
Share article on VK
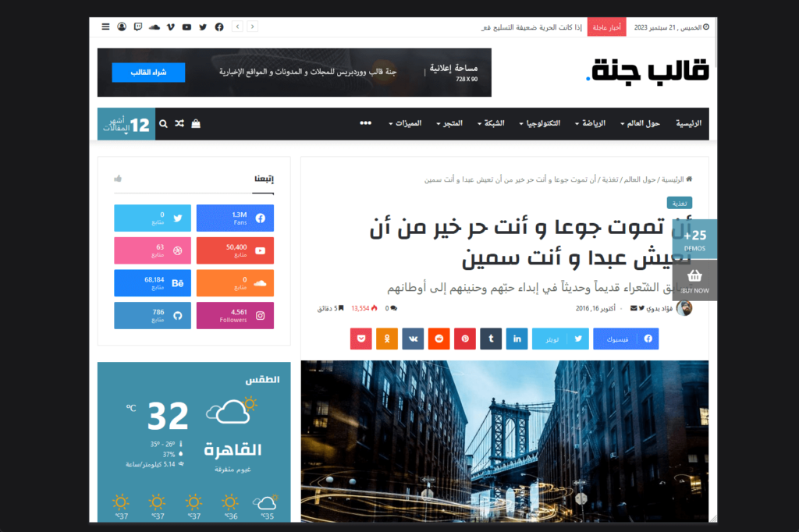[413, 339]
